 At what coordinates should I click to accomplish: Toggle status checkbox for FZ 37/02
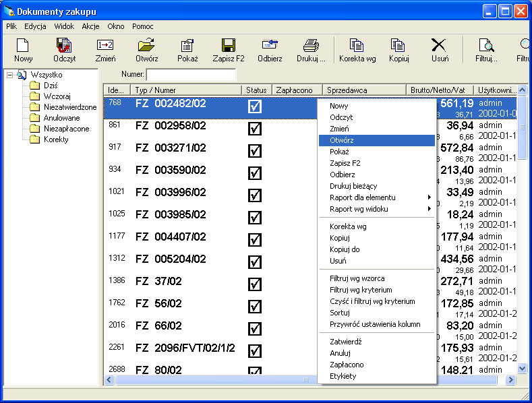click(254, 284)
